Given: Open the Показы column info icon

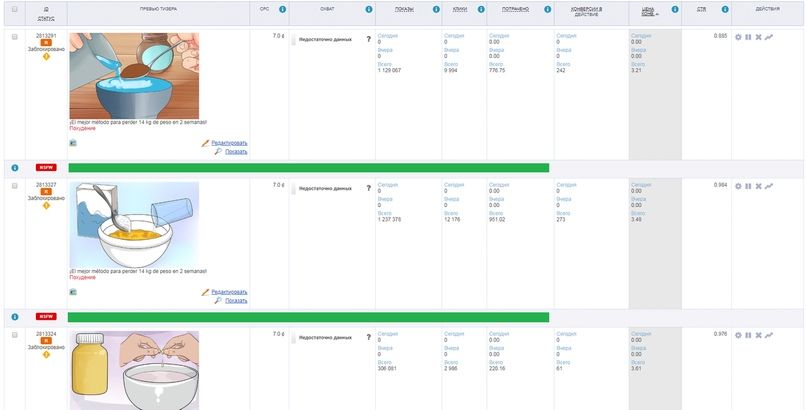Looking at the screenshot, I should (436, 9).
